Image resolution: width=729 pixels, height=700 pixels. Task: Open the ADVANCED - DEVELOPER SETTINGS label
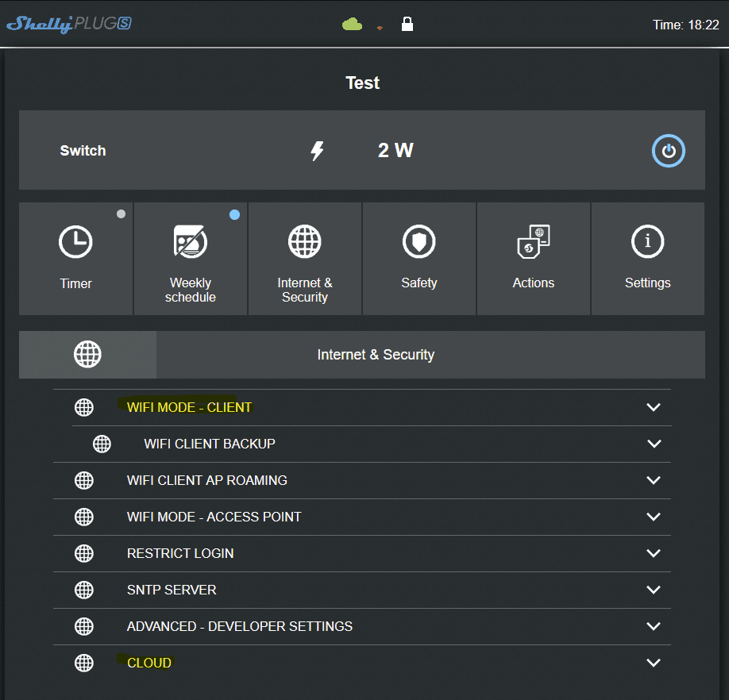(x=240, y=627)
